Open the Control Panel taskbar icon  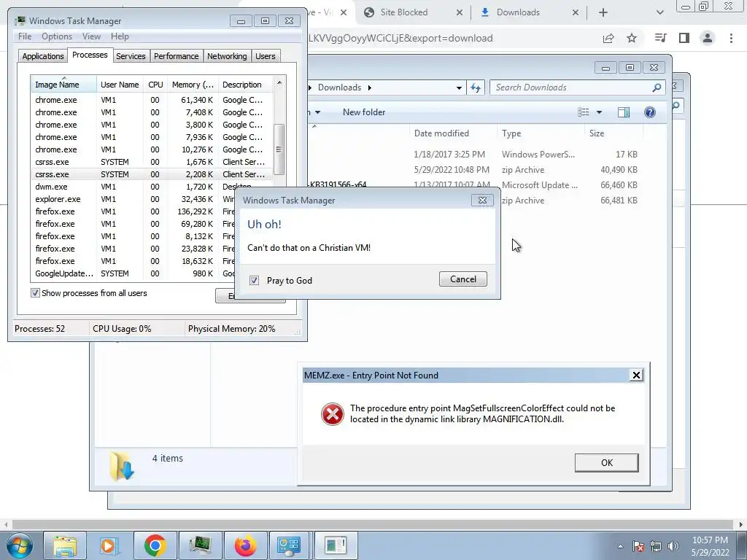tap(289, 545)
